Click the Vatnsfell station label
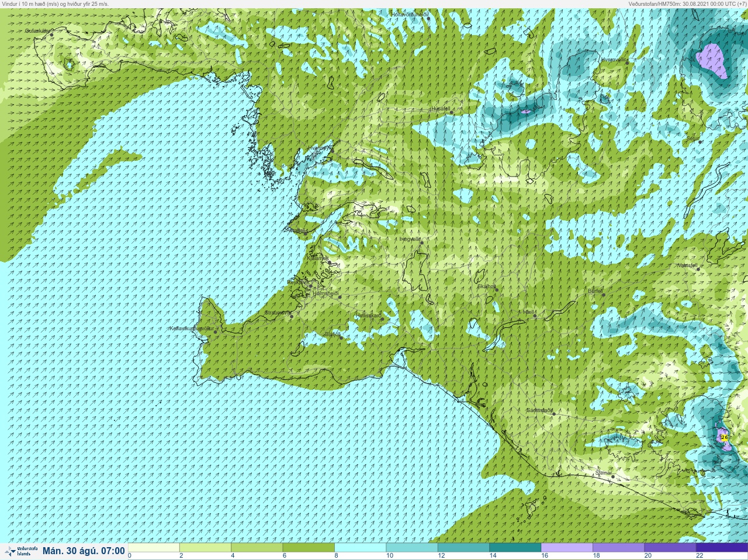748x560 pixels. (x=687, y=265)
